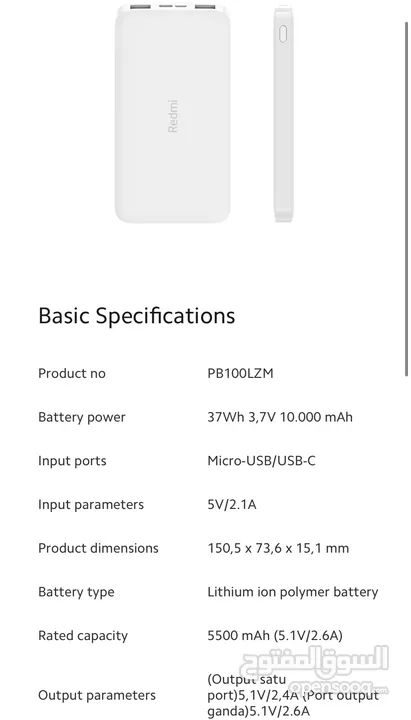Click the Basic Specifications heading
The height and width of the screenshot is (720, 411).
point(137,316)
